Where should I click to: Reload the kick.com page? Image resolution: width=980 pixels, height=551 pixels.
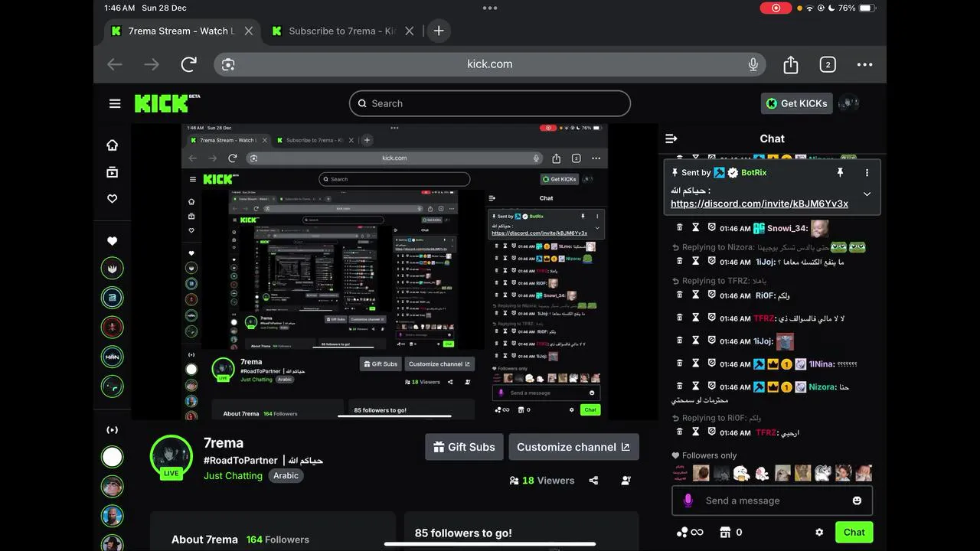click(x=189, y=64)
